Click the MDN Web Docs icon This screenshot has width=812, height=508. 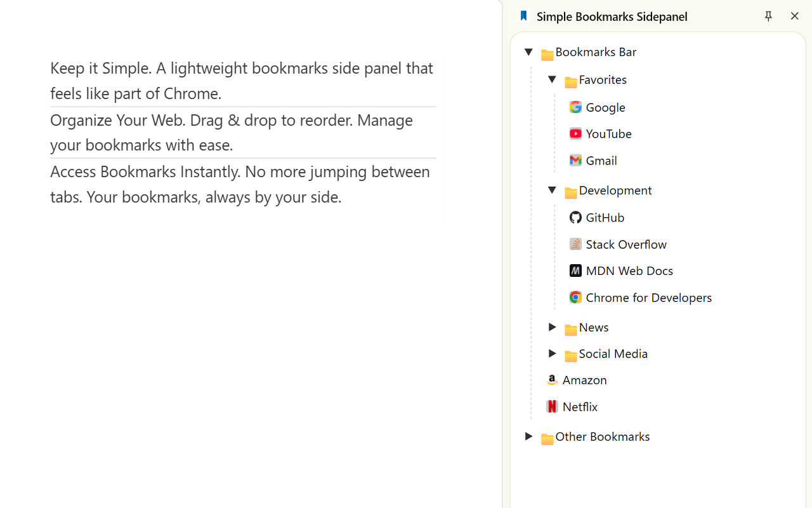[x=575, y=271]
